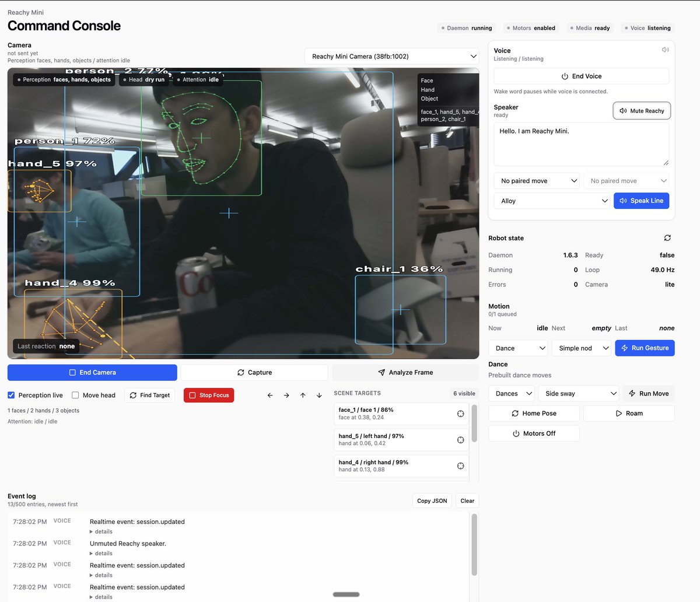Uncheck the Perception live checkbox
Screen dimensions: 700x602
pyautogui.click(x=11, y=395)
